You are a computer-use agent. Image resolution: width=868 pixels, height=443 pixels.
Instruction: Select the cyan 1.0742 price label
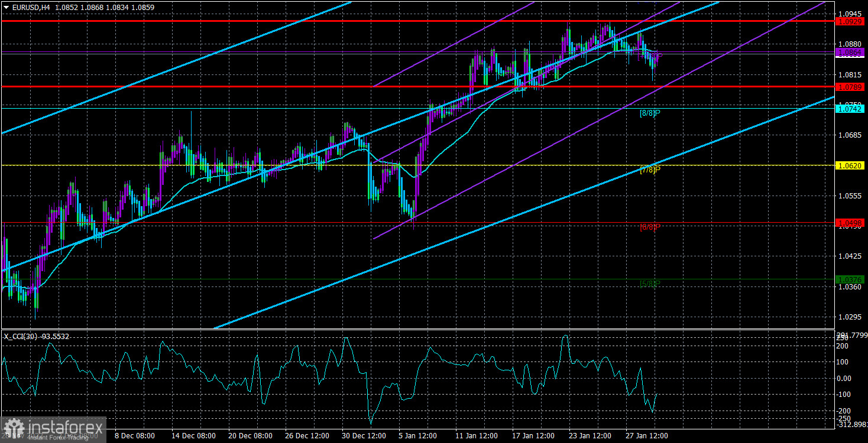point(850,109)
